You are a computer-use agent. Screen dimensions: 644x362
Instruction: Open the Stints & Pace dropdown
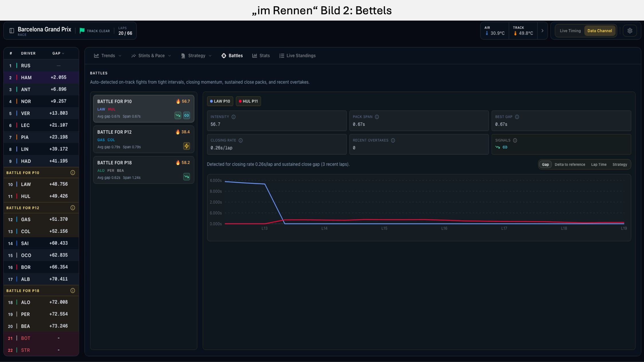(151, 56)
